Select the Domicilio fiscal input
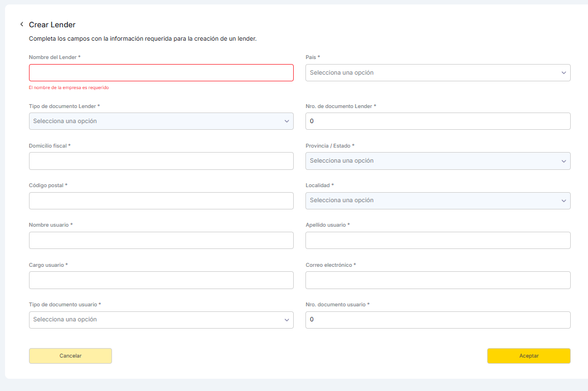This screenshot has width=588, height=391. 161,161
